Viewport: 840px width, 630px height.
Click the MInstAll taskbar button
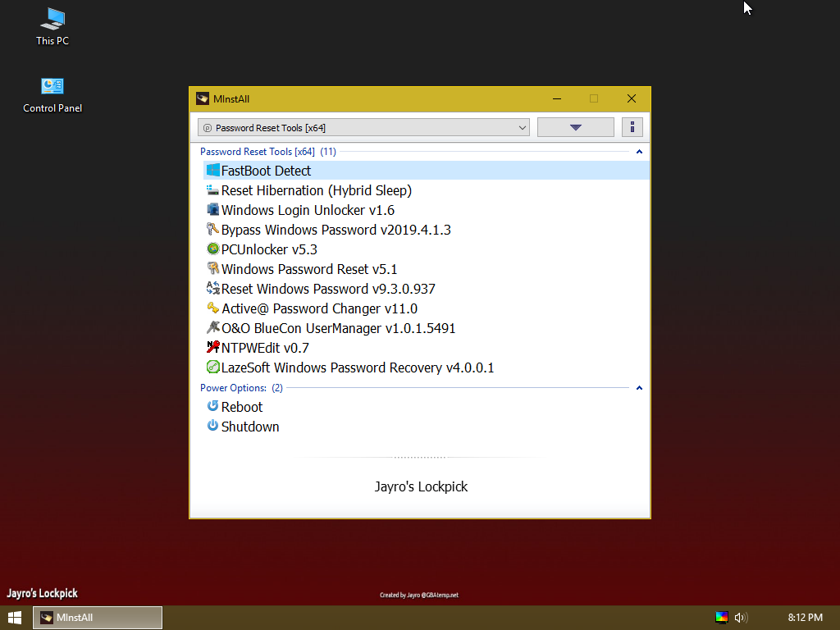(98, 618)
